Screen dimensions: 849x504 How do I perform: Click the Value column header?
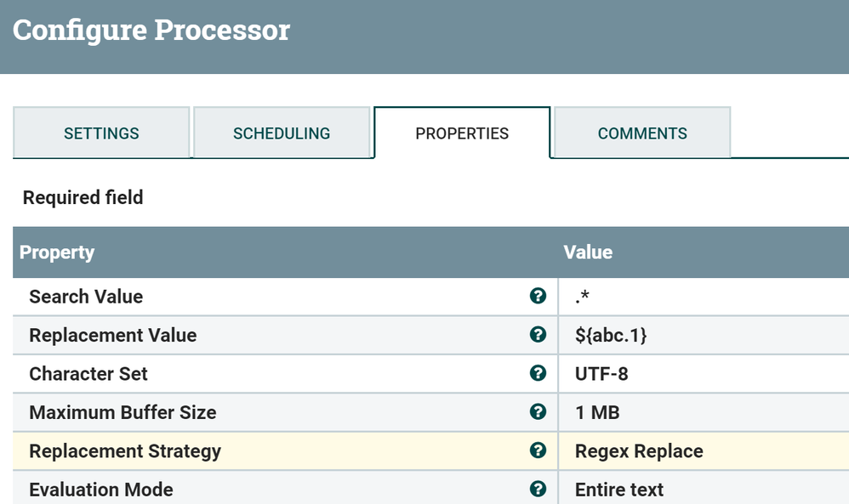coord(588,252)
